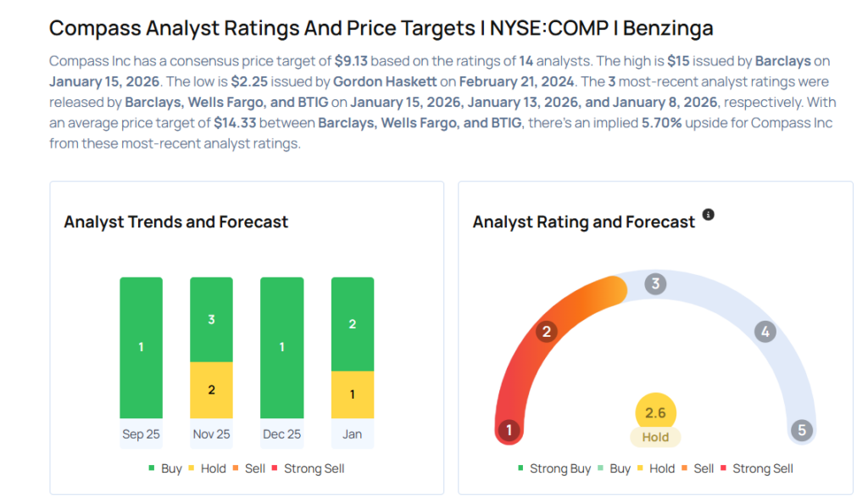
Task: Click the gauge marker numbered 1
Action: click(x=509, y=430)
